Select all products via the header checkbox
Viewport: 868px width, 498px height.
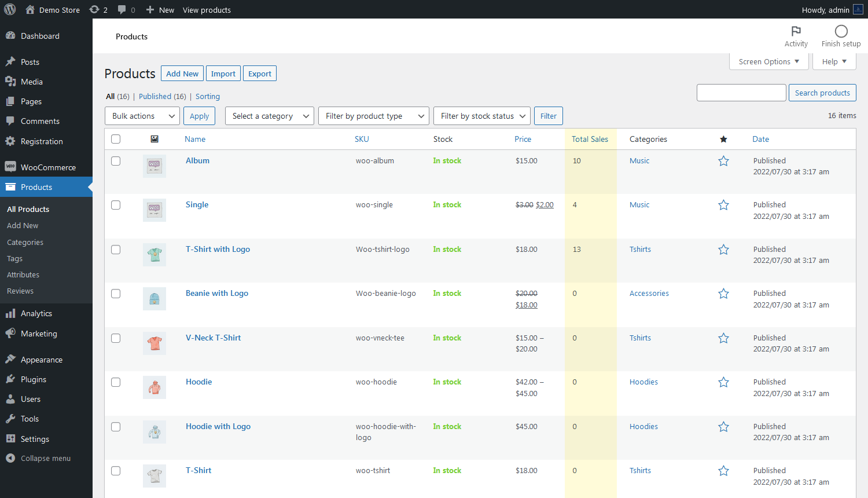point(116,139)
